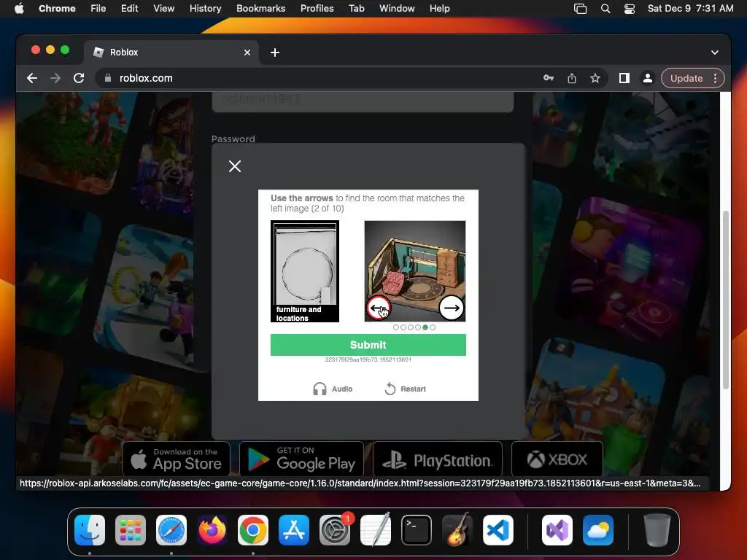Viewport: 747px width, 560px height.
Task: Click the Stage Manager menu bar icon
Action: pyautogui.click(x=580, y=9)
